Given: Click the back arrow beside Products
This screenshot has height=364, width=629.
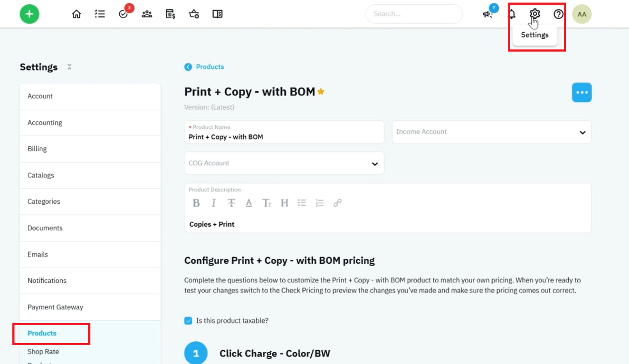Looking at the screenshot, I should (188, 67).
